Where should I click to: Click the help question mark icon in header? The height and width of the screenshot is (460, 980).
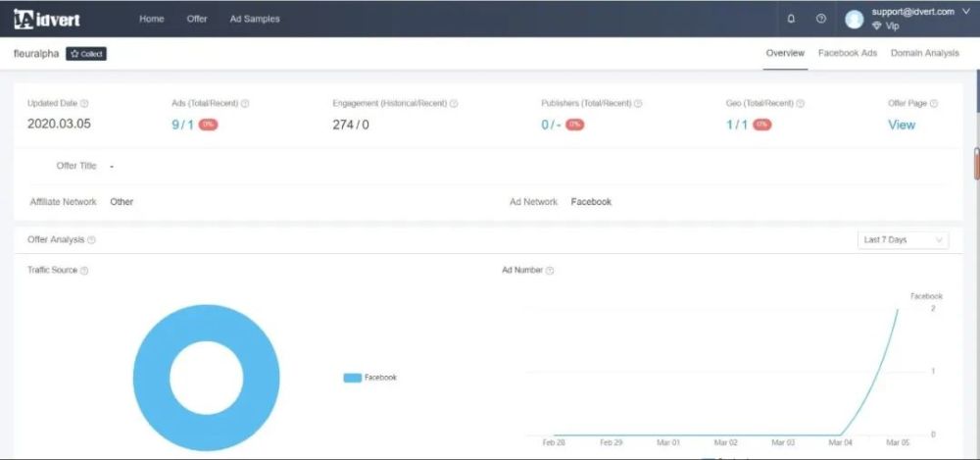point(821,19)
